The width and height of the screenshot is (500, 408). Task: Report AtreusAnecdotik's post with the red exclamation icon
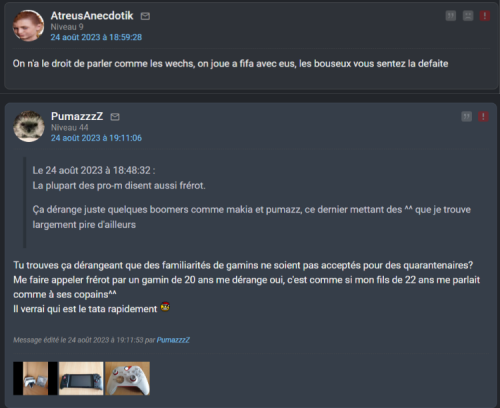coord(485,16)
